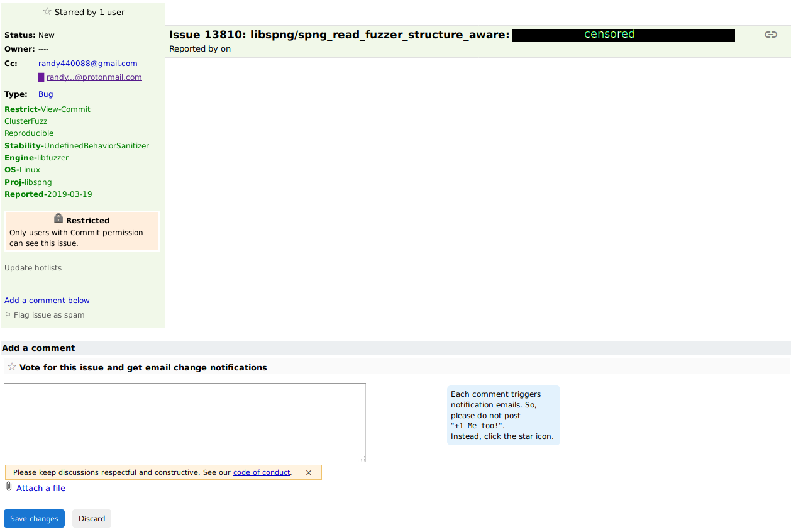Viewport: 791px width, 532px height.
Task: Click the paperclip attachment icon
Action: [x=8, y=485]
